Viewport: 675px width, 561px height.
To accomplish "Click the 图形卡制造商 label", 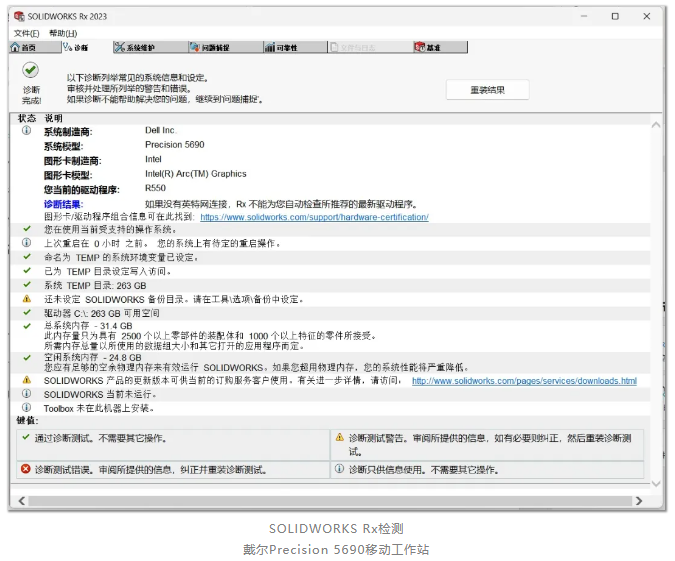I will point(72,161).
